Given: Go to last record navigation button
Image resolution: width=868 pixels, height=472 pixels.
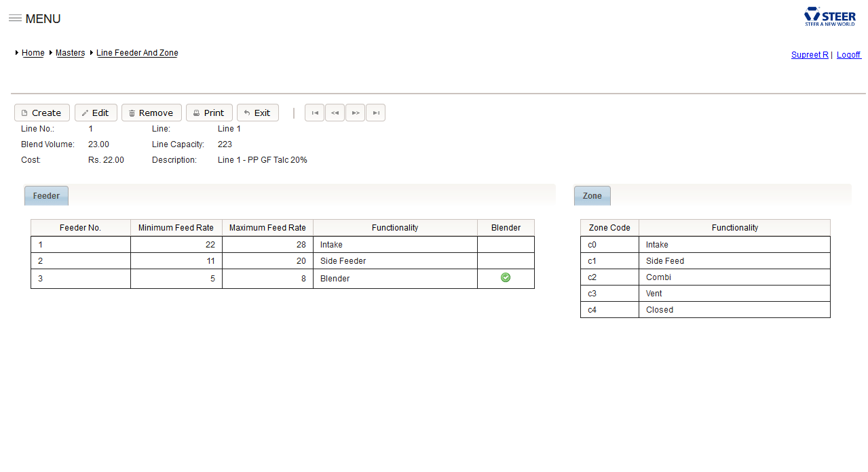Looking at the screenshot, I should (x=375, y=113).
